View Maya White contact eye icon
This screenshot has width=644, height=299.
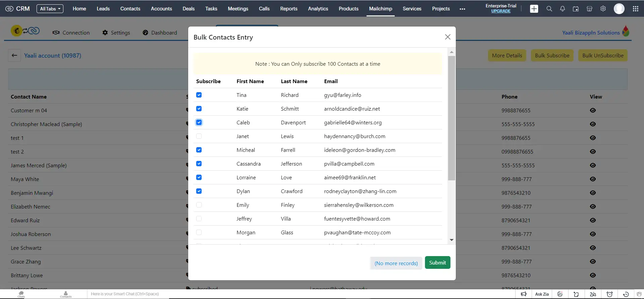tap(593, 179)
